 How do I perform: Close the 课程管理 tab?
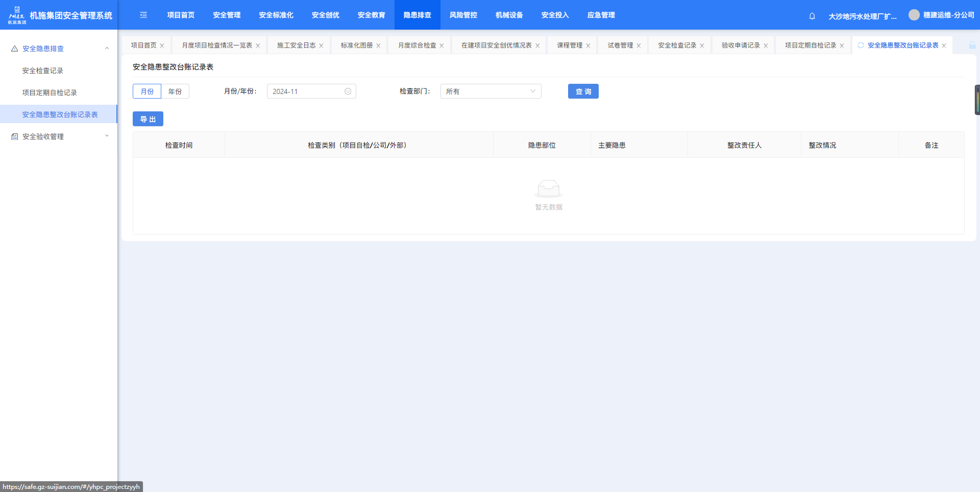coord(588,46)
